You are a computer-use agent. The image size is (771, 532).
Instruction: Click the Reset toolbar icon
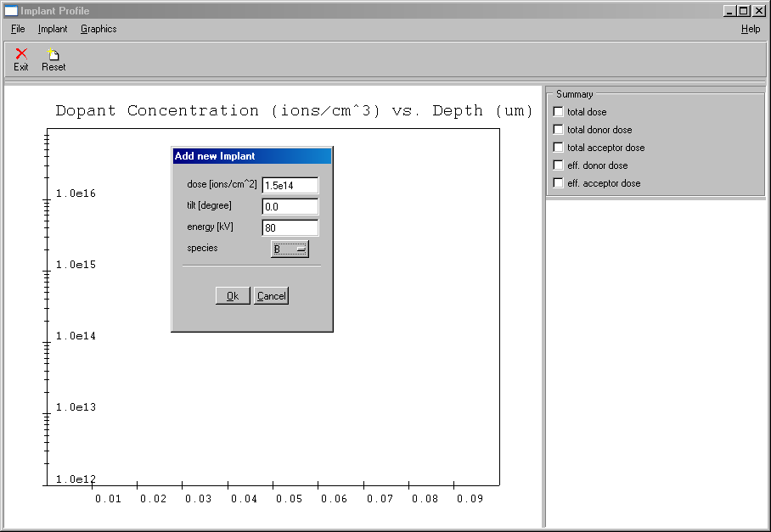point(53,54)
